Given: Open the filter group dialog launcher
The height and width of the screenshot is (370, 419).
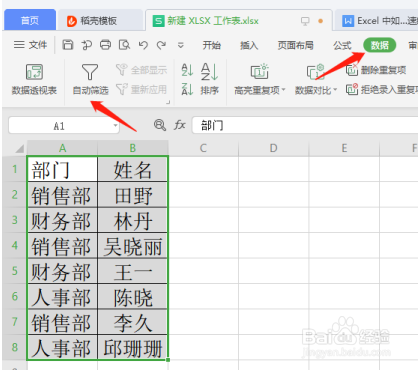Looking at the screenshot, I should 168,102.
